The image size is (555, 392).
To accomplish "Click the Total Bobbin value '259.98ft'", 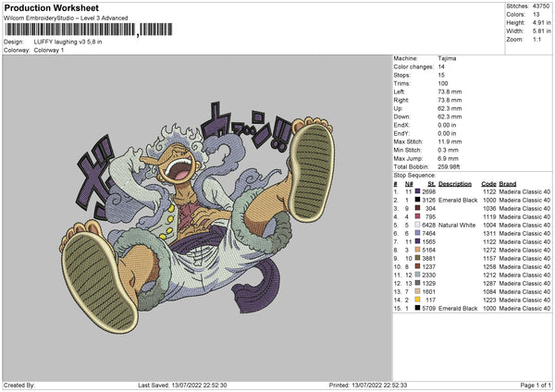I will (449, 166).
